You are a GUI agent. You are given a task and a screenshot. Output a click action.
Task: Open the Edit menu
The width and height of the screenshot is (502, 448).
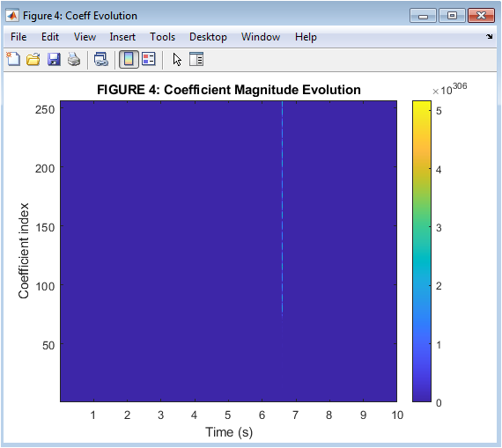tap(50, 37)
